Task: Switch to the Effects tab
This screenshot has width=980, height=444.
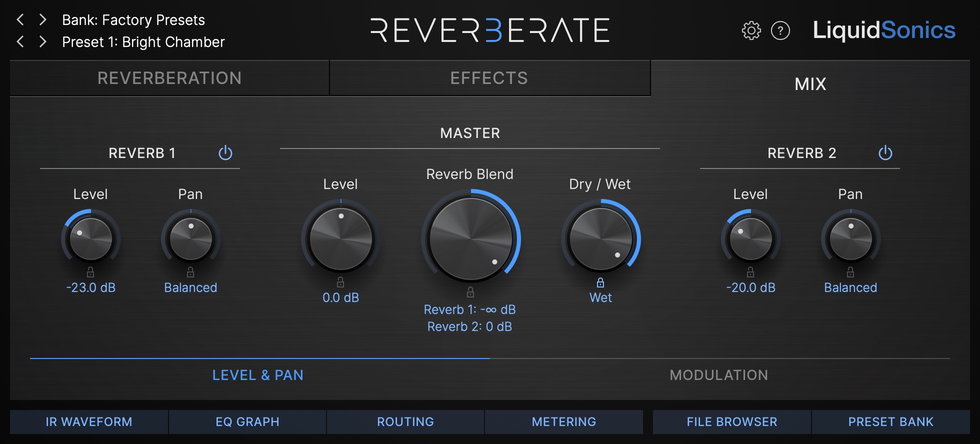Action: [x=489, y=78]
